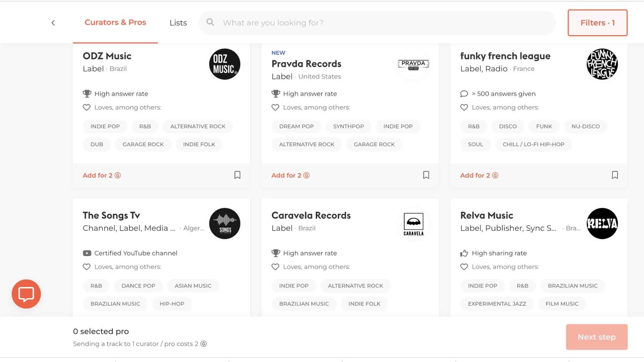Viewport: 644px width, 362px height.
Task: Click thumbs-up sharing icon on Relva Music
Action: point(464,253)
